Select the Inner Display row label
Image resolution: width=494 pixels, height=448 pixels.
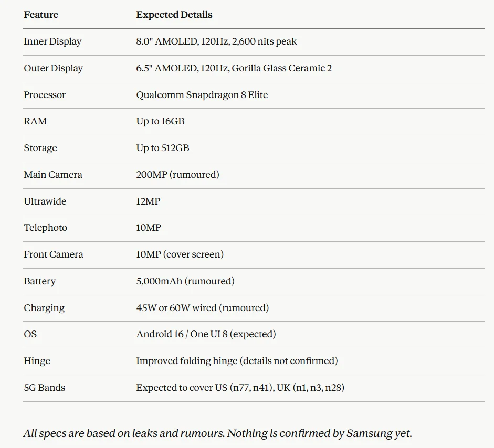[52, 41]
